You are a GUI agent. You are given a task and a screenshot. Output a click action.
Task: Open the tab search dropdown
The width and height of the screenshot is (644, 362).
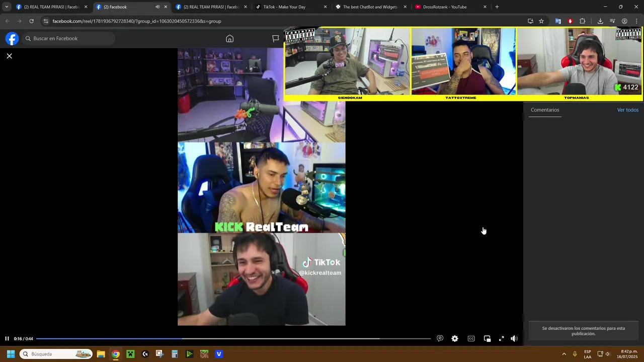7,7
